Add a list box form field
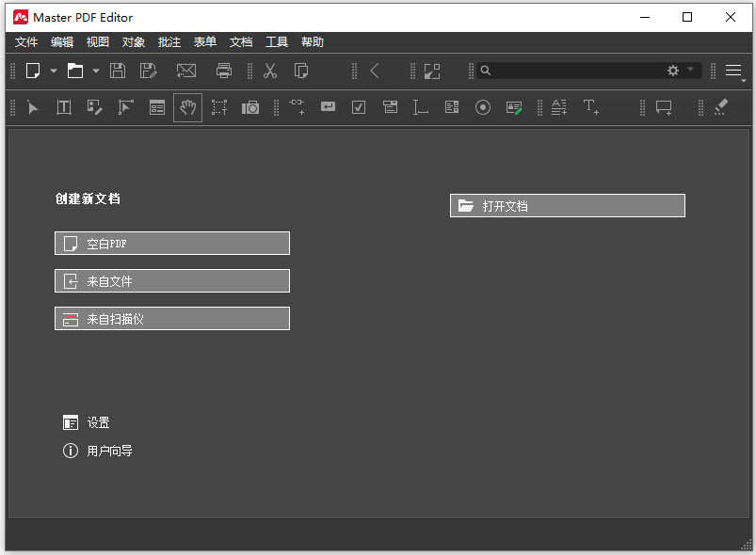Image resolution: width=756 pixels, height=555 pixels. tap(451, 107)
